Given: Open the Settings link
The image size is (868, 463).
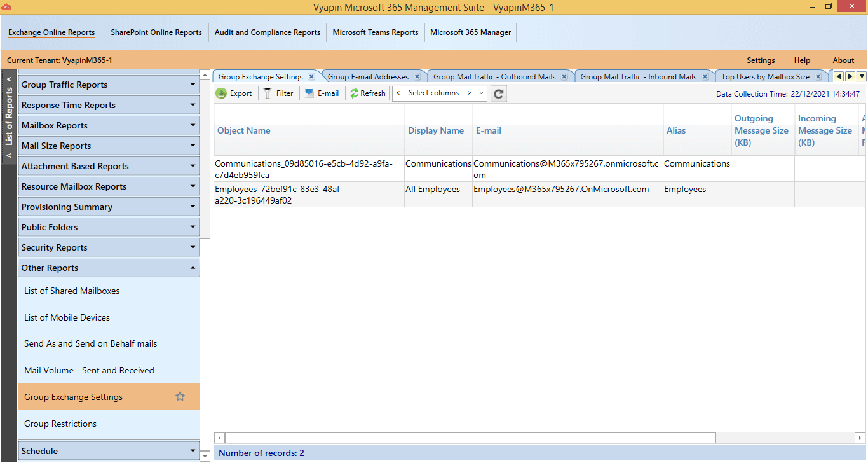Looking at the screenshot, I should [x=761, y=60].
